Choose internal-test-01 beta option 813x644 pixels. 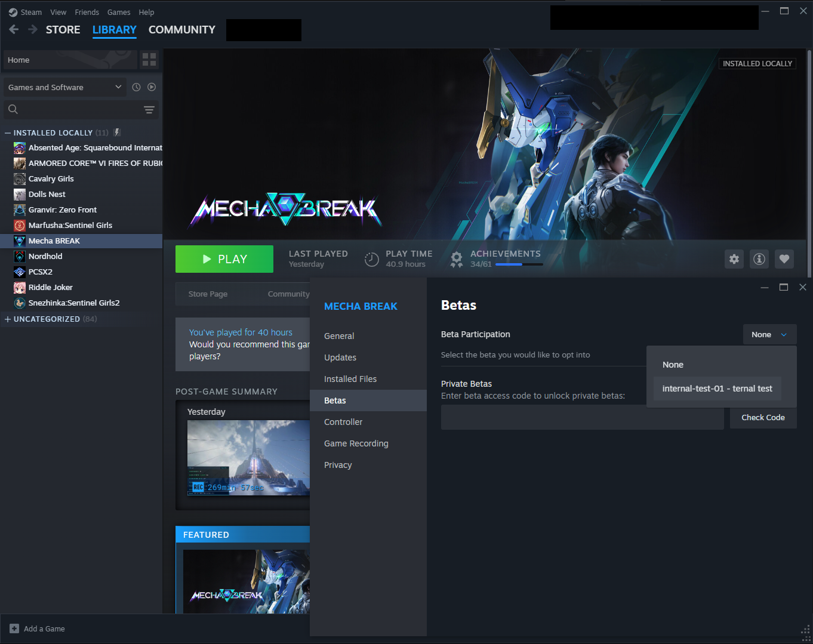coord(717,389)
